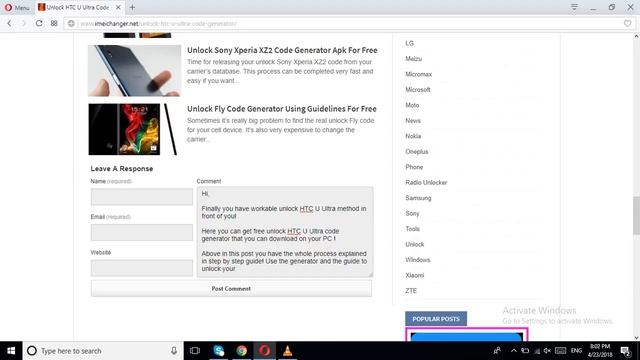Viewport: 640px width, 360px height.
Task: Click the page vertical scrollbar thumb
Action: [636, 215]
